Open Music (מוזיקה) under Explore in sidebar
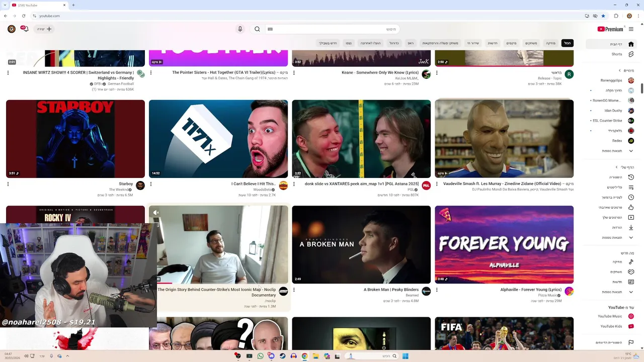644x362 pixels. 617,262
